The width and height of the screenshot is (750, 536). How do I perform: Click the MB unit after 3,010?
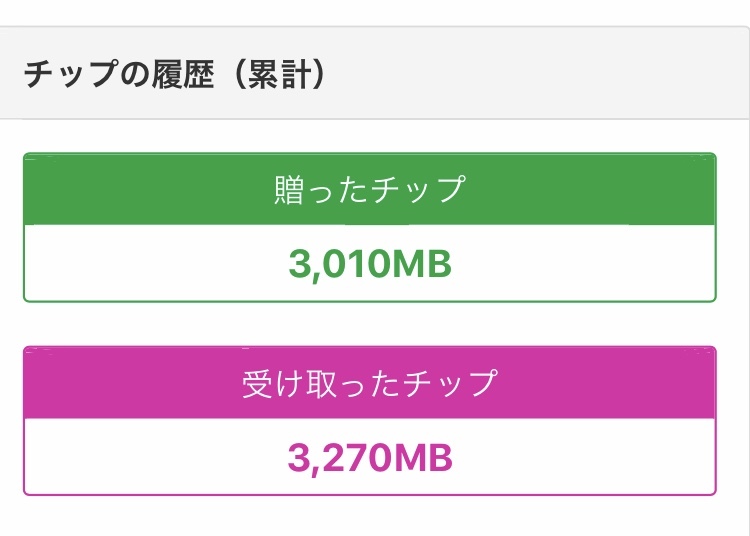(421, 264)
